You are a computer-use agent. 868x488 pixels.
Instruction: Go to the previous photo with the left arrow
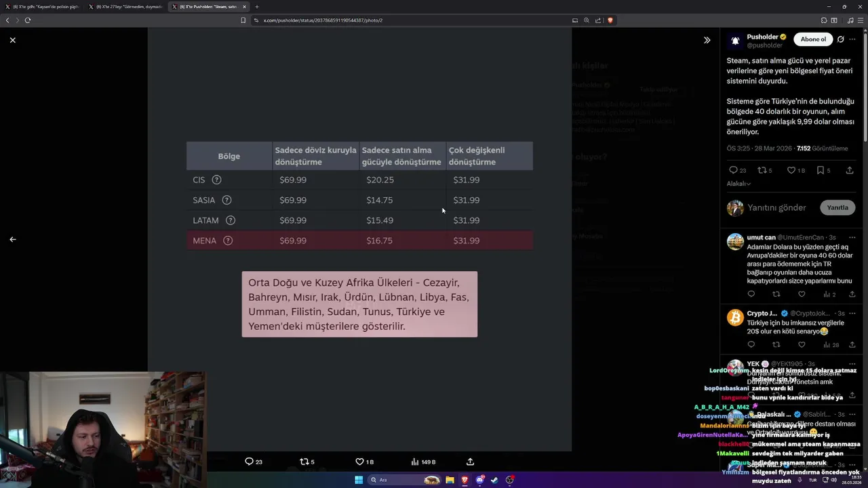[12, 239]
